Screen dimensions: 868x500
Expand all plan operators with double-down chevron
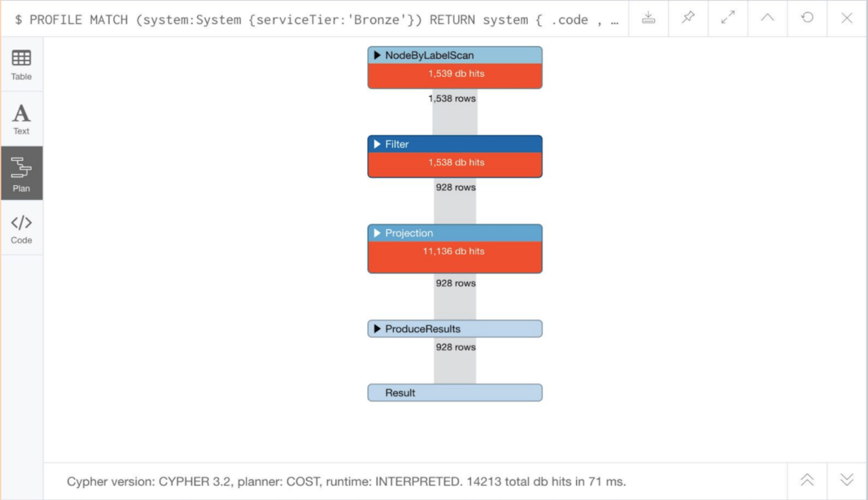click(847, 481)
